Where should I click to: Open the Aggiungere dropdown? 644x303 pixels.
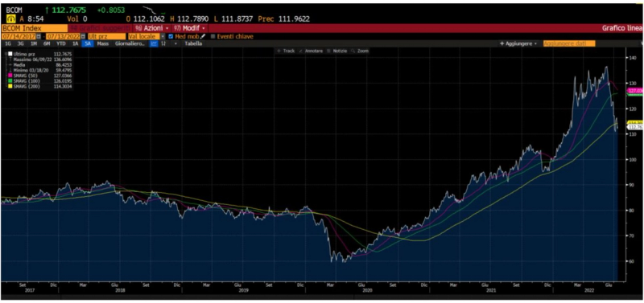click(518, 43)
